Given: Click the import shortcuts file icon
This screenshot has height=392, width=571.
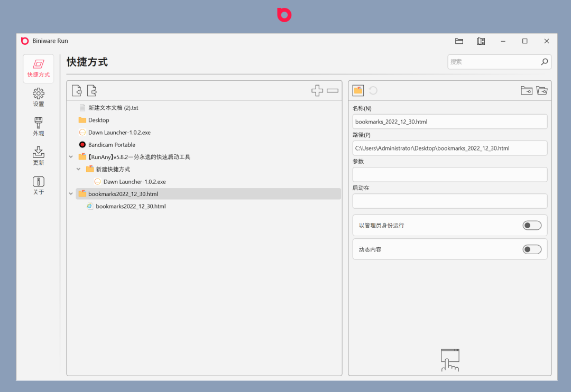Looking at the screenshot, I should coord(77,90).
